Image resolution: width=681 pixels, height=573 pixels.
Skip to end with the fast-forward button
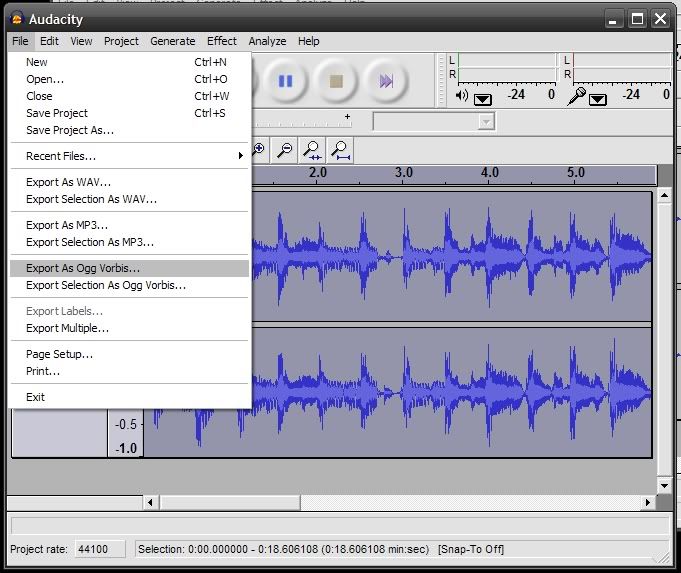[386, 81]
